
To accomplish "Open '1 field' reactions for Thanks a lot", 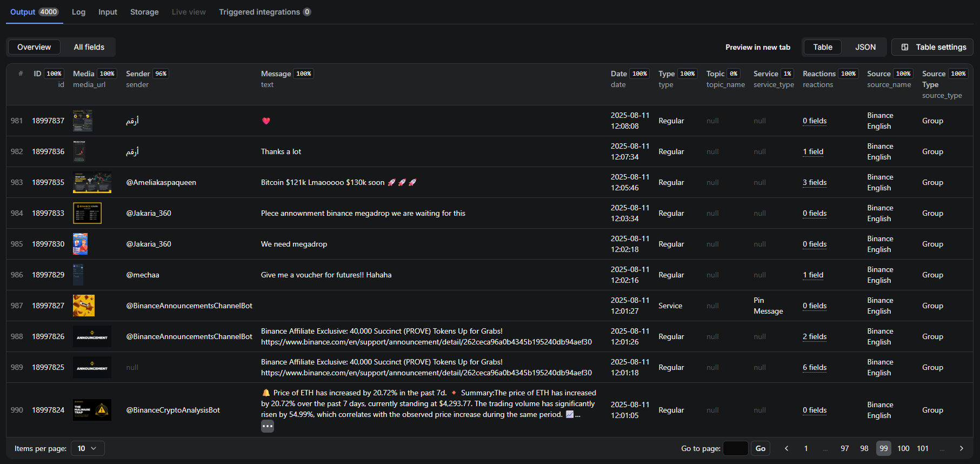I will pyautogui.click(x=813, y=151).
